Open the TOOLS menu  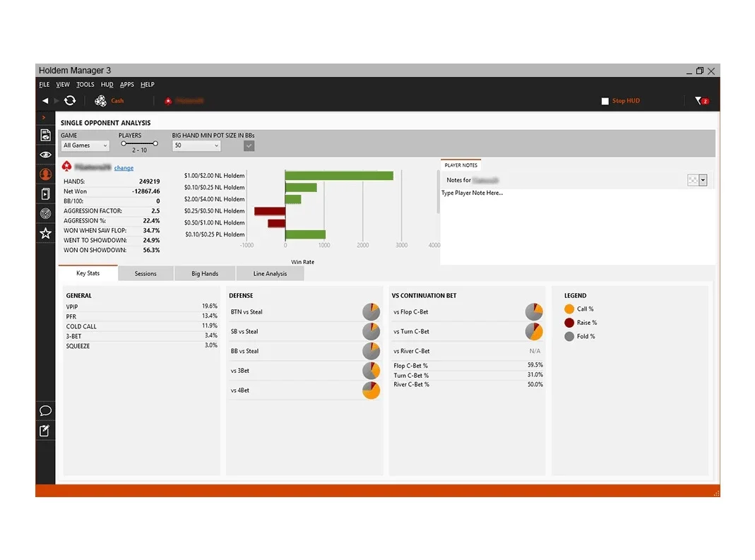85,84
